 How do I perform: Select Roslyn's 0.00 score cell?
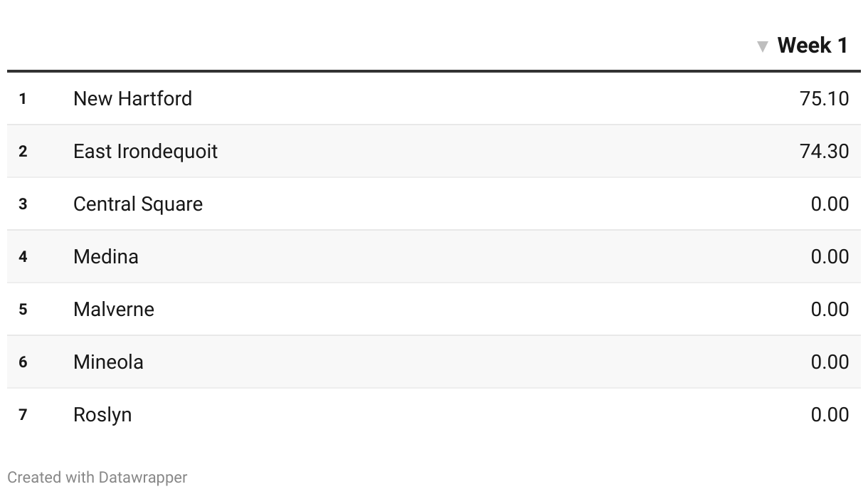pyautogui.click(x=830, y=414)
